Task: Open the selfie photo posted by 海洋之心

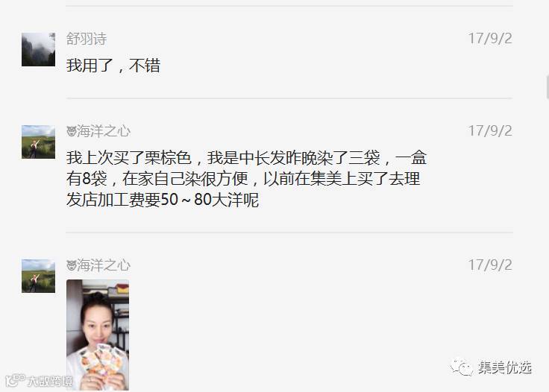Action: tap(98, 335)
